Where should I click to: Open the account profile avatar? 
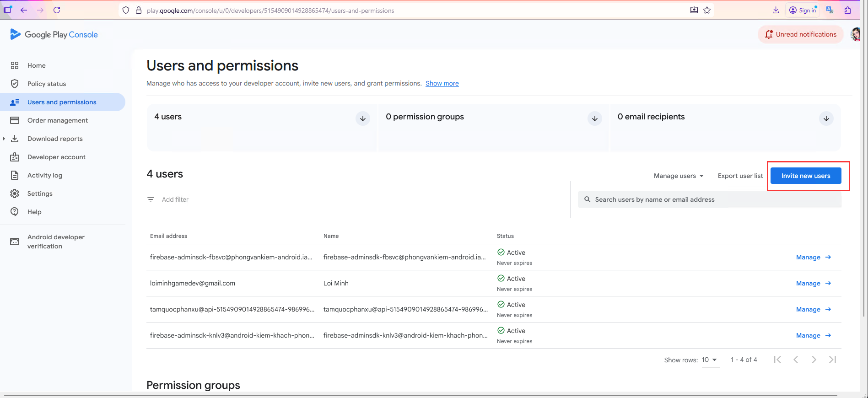pos(855,34)
